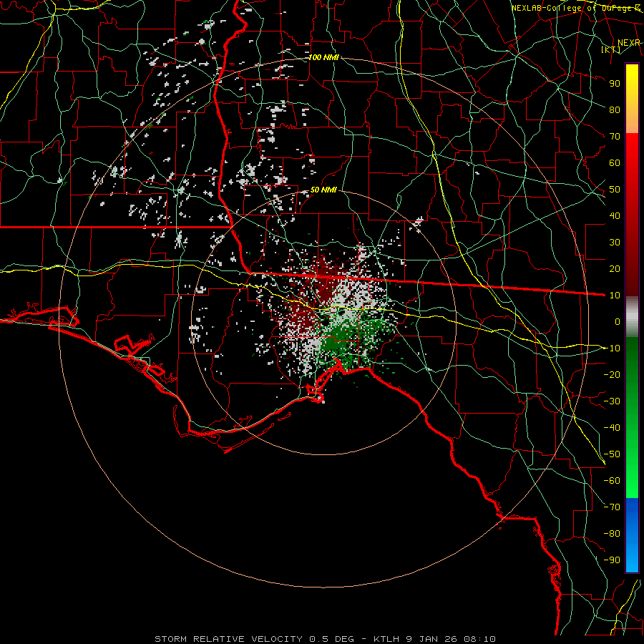This screenshot has width=644, height=644.
Task: Click the 50 value on the velocity scale
Action: [615, 190]
